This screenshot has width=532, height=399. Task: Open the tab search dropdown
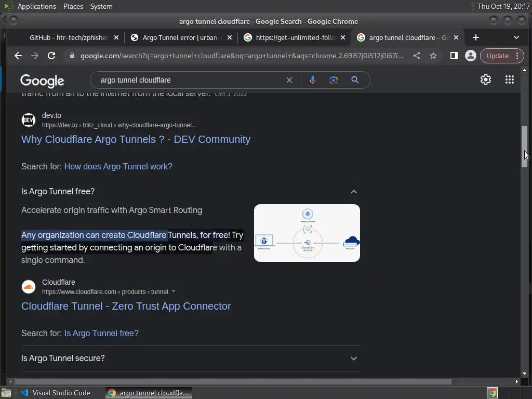click(516, 37)
